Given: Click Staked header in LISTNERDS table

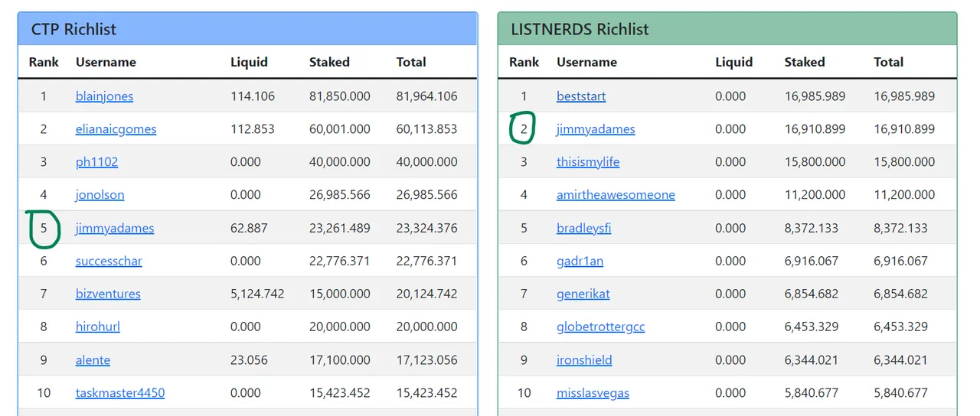Looking at the screenshot, I should 805,62.
